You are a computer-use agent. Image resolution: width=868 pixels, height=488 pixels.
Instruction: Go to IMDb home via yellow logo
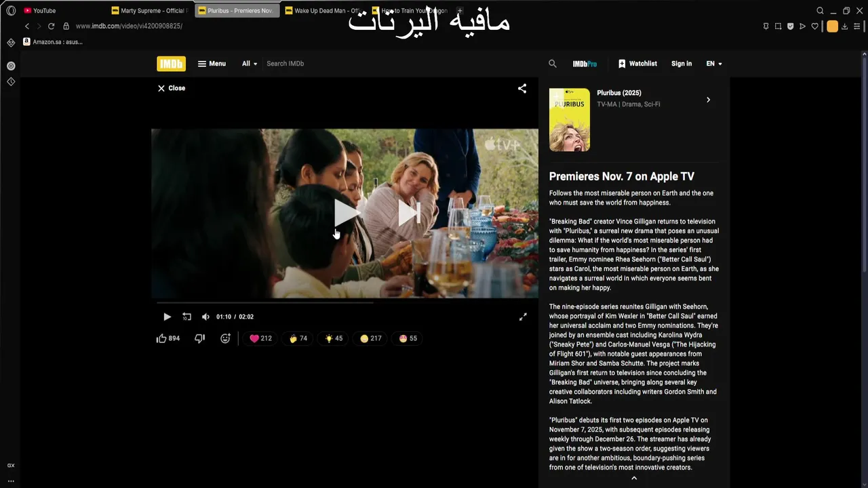[x=171, y=64]
